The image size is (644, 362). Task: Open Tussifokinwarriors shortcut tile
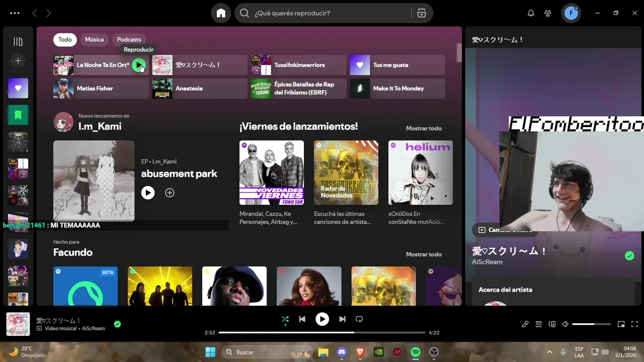point(298,65)
